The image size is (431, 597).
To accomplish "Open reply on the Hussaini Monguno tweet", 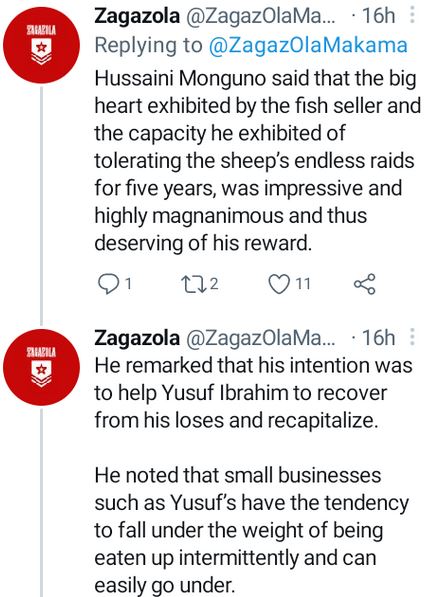I will pos(107,284).
